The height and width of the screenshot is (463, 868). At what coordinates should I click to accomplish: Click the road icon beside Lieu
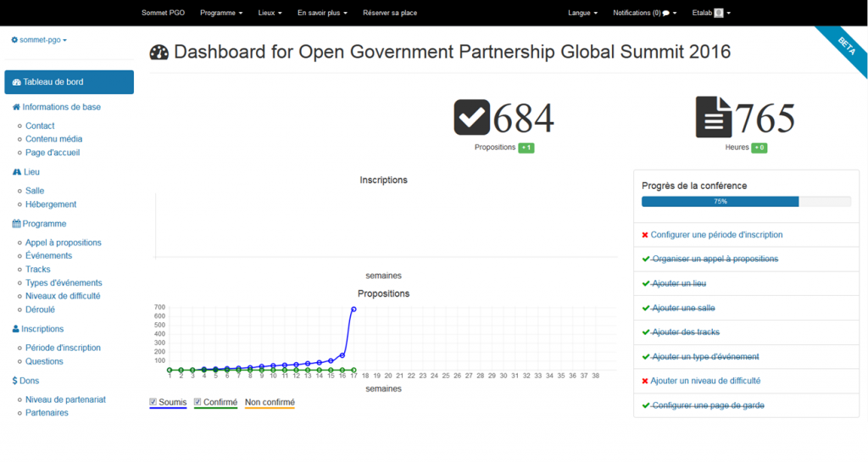point(17,172)
